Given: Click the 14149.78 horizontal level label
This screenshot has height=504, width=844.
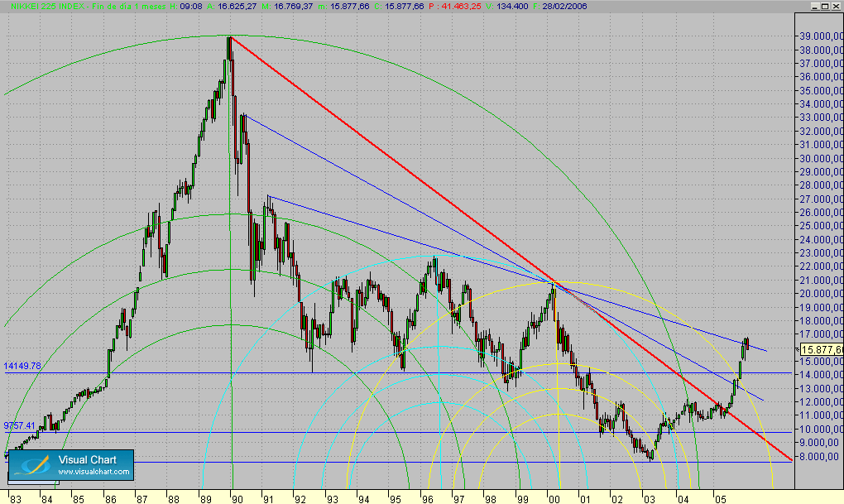Looking at the screenshot, I should (x=22, y=366).
